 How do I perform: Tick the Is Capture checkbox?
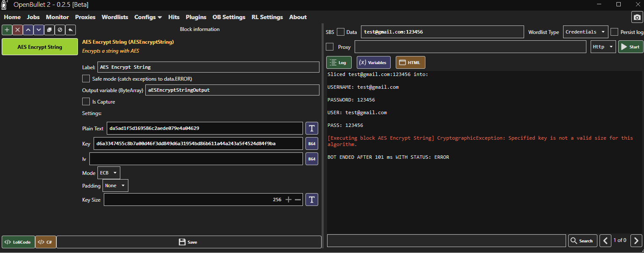tap(86, 101)
